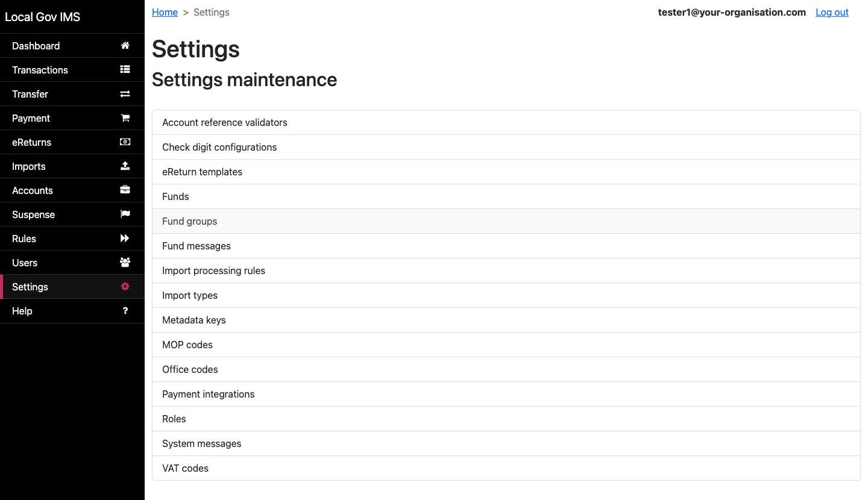Click the Payment integrations row
The height and width of the screenshot is (500, 868).
(x=208, y=394)
